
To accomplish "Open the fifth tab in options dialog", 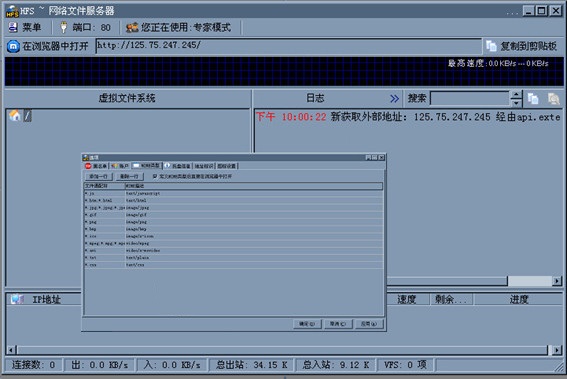I will [x=204, y=166].
